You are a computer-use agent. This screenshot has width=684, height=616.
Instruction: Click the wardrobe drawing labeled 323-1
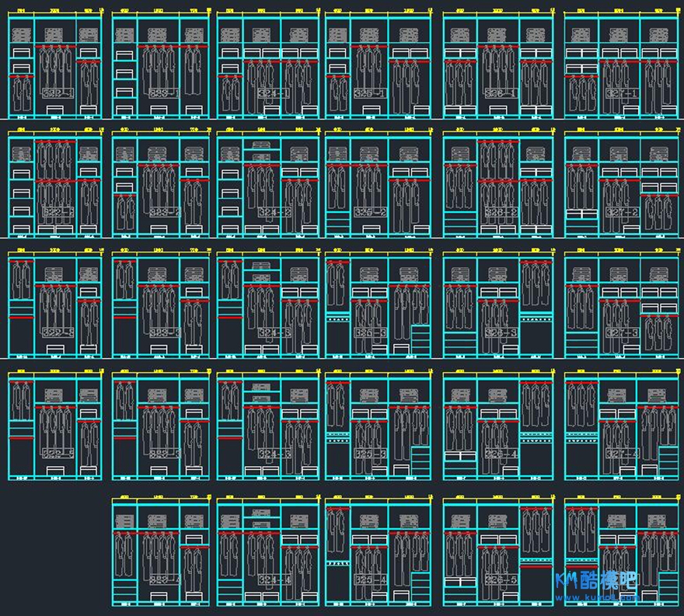coord(161,93)
